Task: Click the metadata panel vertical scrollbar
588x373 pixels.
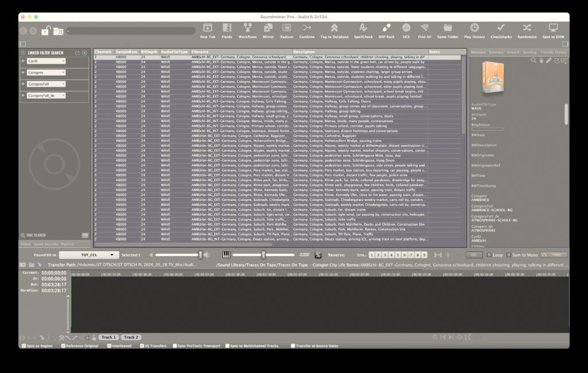Action: (566, 114)
